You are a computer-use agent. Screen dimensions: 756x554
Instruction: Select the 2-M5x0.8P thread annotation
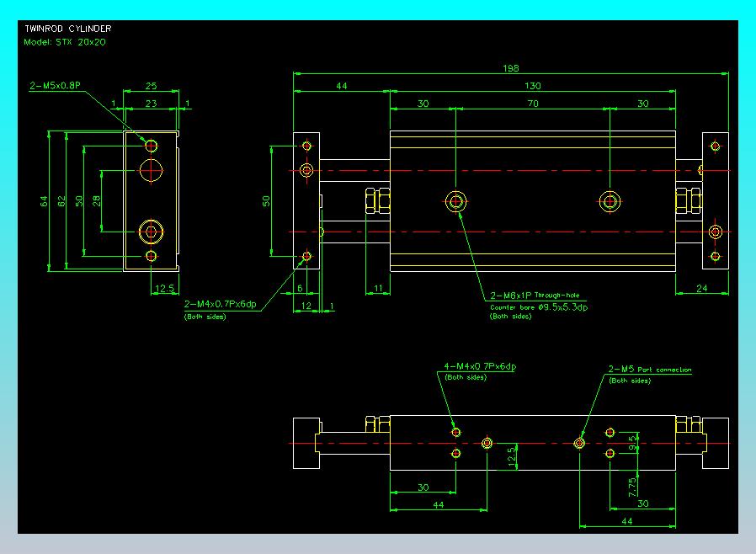click(x=55, y=86)
